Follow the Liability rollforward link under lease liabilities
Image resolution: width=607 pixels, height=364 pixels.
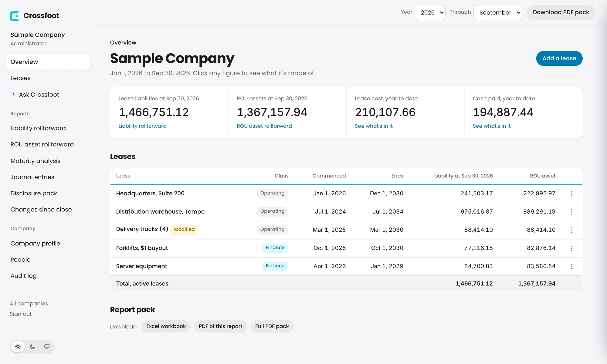[x=142, y=126]
